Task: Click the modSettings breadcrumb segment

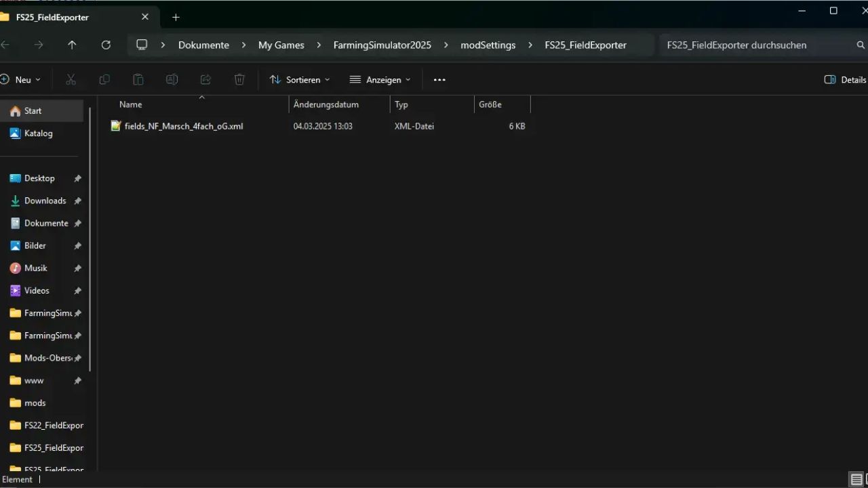Action: tap(488, 45)
